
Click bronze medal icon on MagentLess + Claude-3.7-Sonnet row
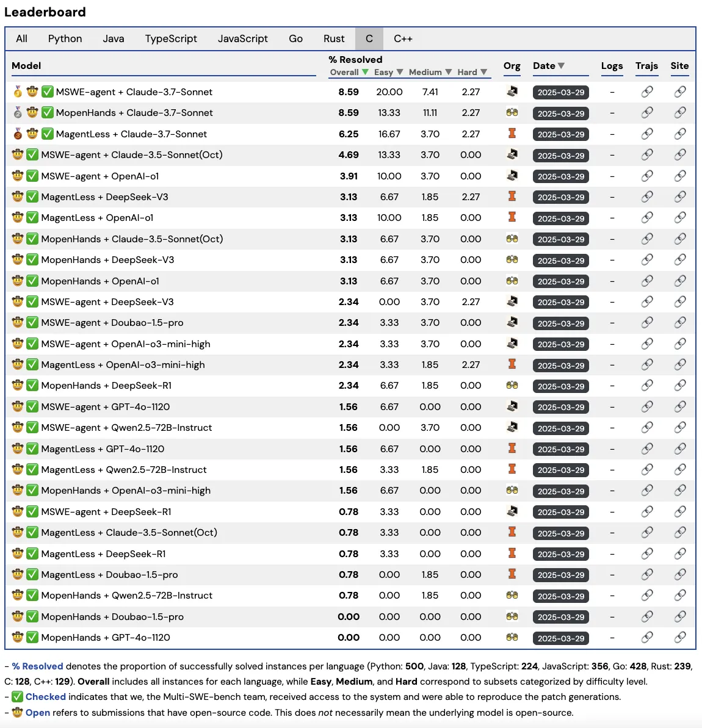click(18, 134)
